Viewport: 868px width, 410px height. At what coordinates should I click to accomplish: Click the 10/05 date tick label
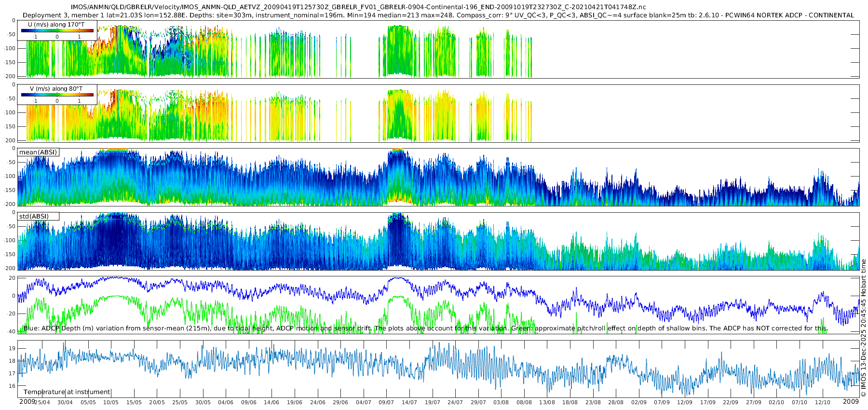111,403
